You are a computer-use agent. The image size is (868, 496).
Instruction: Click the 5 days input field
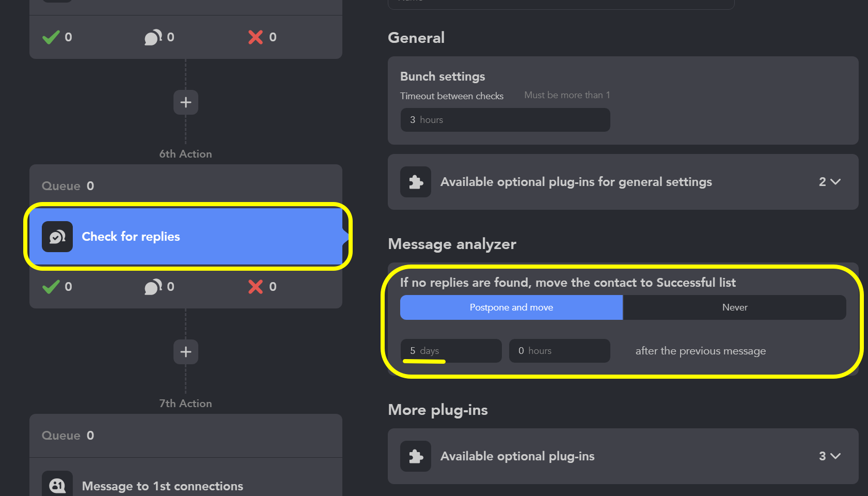pos(451,351)
